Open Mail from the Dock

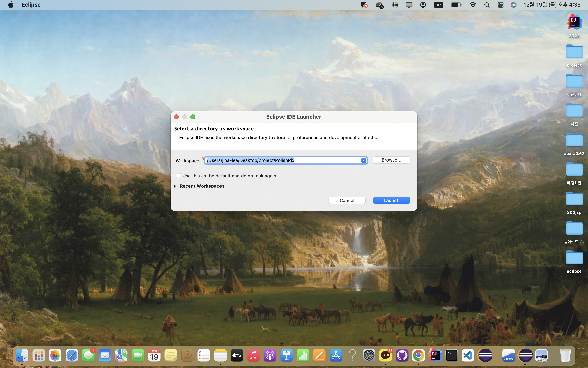pyautogui.click(x=105, y=356)
